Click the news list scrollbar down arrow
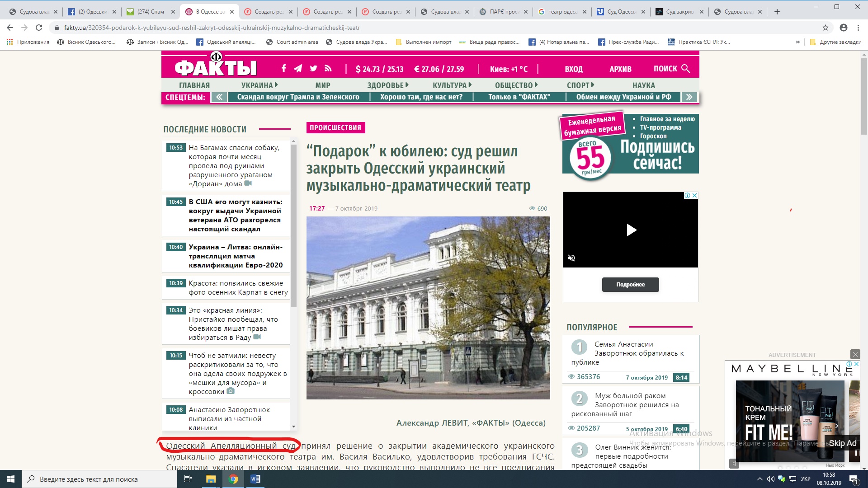 pos(293,427)
